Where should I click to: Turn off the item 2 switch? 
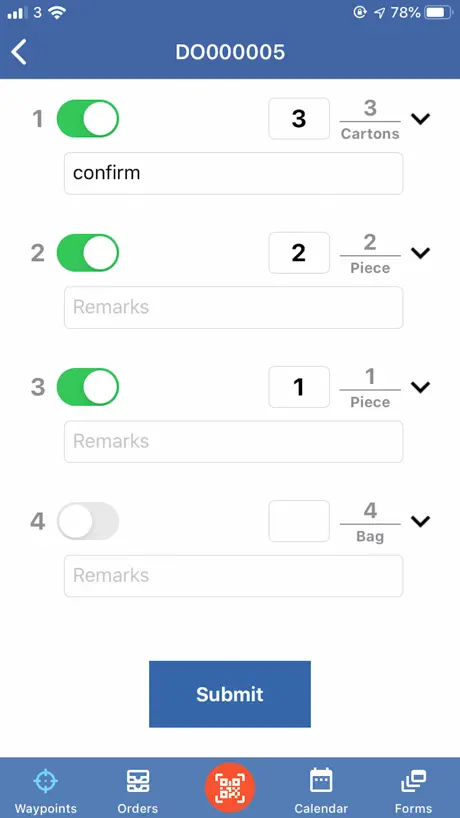point(88,253)
